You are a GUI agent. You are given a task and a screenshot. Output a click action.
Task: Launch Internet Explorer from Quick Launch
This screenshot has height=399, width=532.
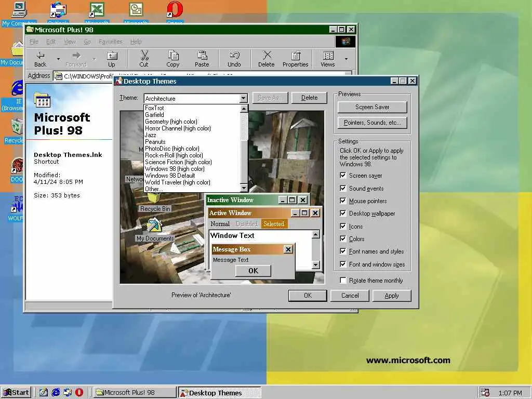[x=56, y=392]
